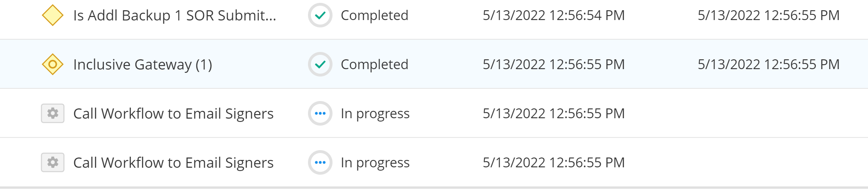Click the end timestamp of Inclusive Gateway row
The width and height of the screenshot is (868, 189).
pos(769,65)
